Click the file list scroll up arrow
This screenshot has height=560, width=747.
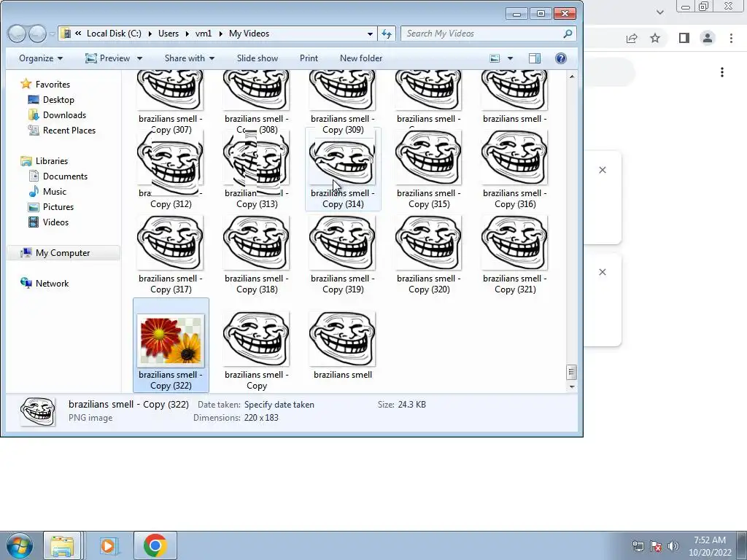pyautogui.click(x=572, y=76)
